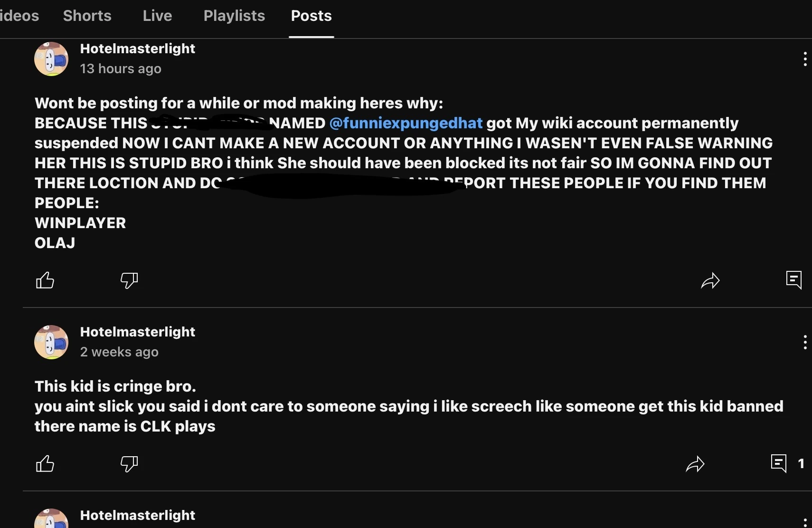
Task: Like the 13 hours ago post
Action: click(x=45, y=280)
